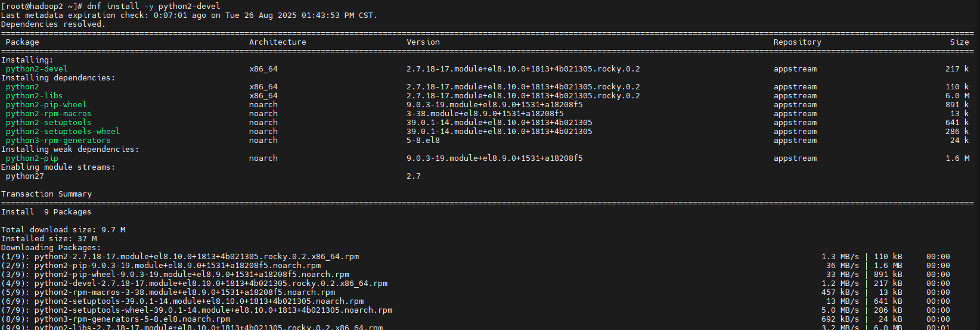This screenshot has height=330, width=980.
Task: Click the python2-libs package entry
Action: (x=35, y=95)
